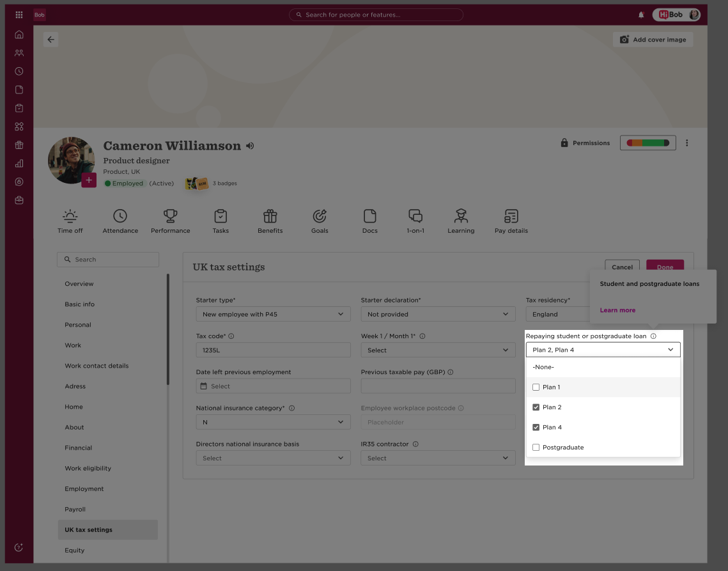Image resolution: width=728 pixels, height=571 pixels.
Task: Open the Time off section icon
Action: pyautogui.click(x=70, y=216)
